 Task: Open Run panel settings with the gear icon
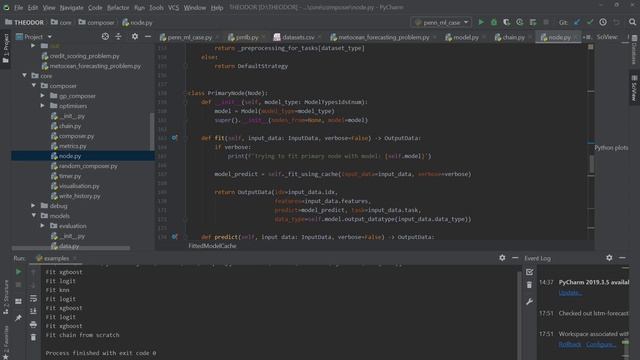coord(502,258)
